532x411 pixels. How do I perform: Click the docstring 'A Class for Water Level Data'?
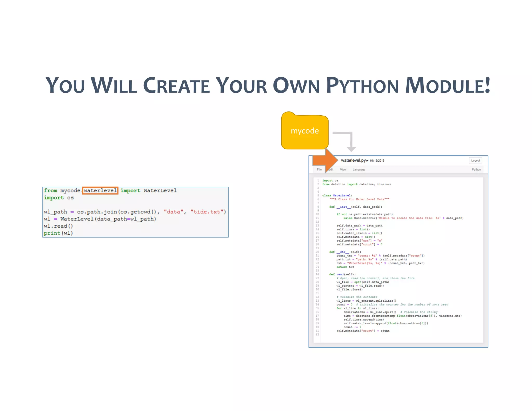click(x=359, y=199)
